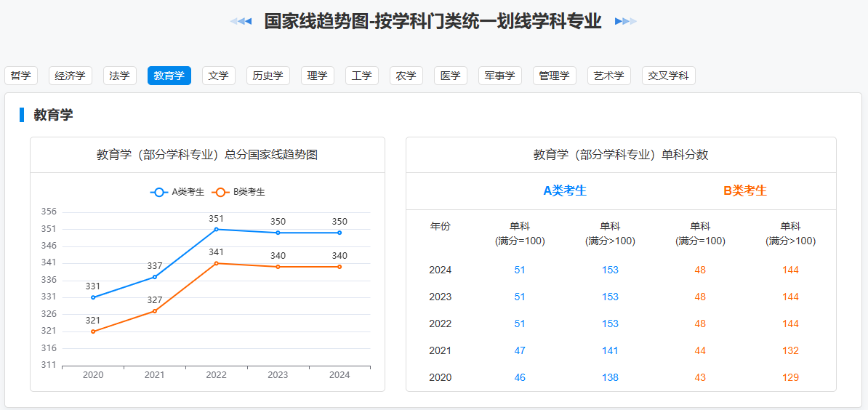The image size is (868, 410).
Task: Select the 哲学 category tab
Action: [x=21, y=76]
